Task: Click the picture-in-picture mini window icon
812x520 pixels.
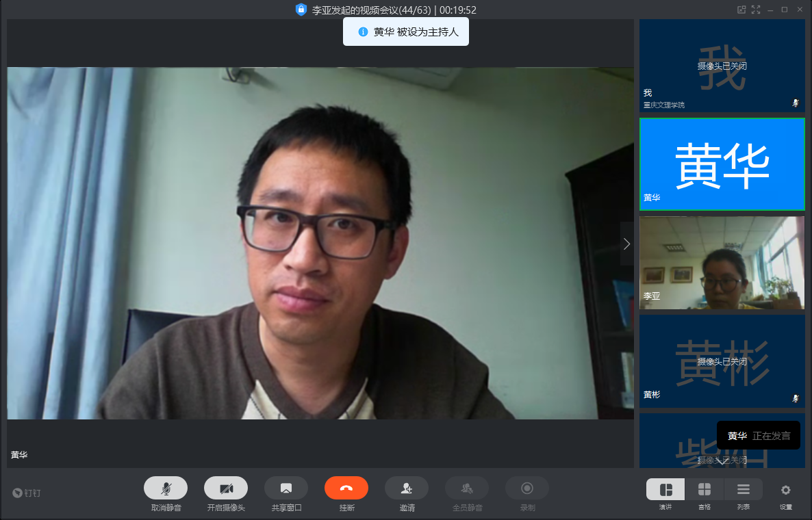Action: click(x=741, y=10)
